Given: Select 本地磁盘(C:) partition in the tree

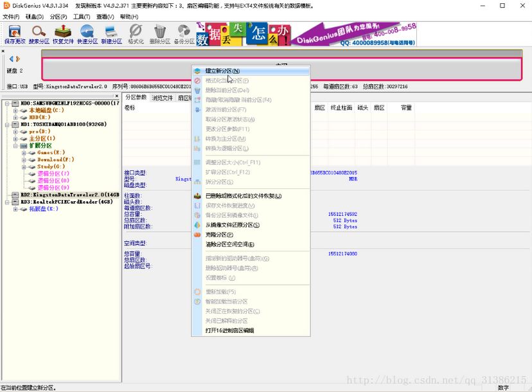Looking at the screenshot, I should click(x=46, y=111).
